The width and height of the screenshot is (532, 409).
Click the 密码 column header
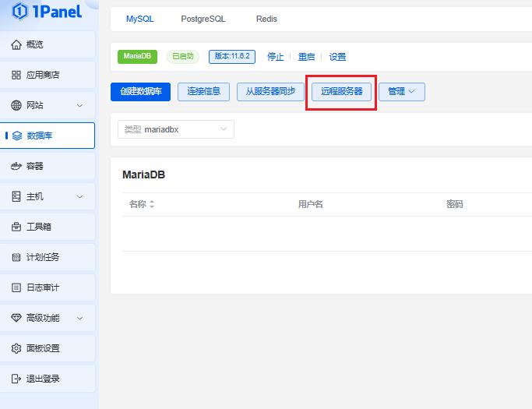tap(455, 204)
